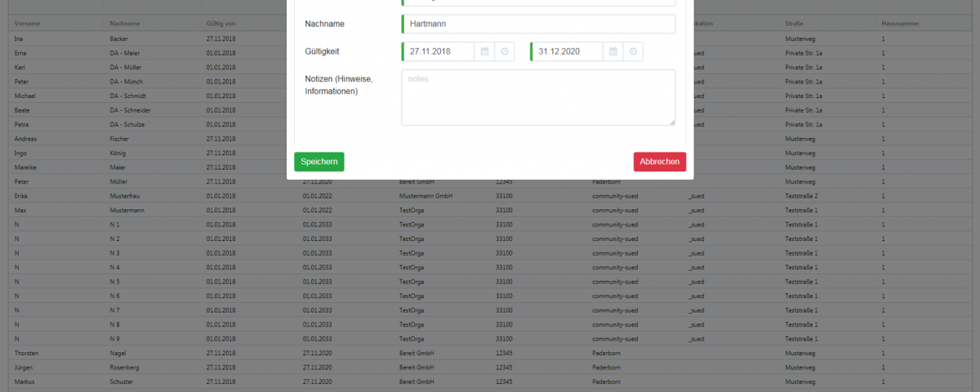The width and height of the screenshot is (980, 392).
Task: Click the Speichern button
Action: (x=318, y=162)
